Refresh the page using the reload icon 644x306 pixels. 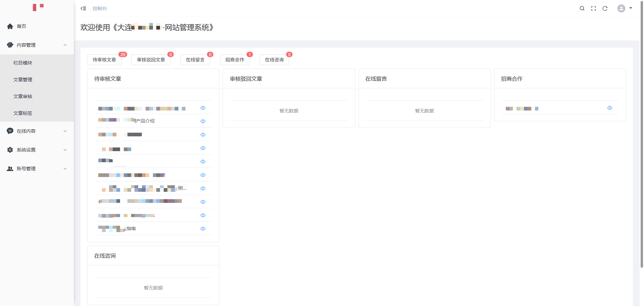point(605,8)
